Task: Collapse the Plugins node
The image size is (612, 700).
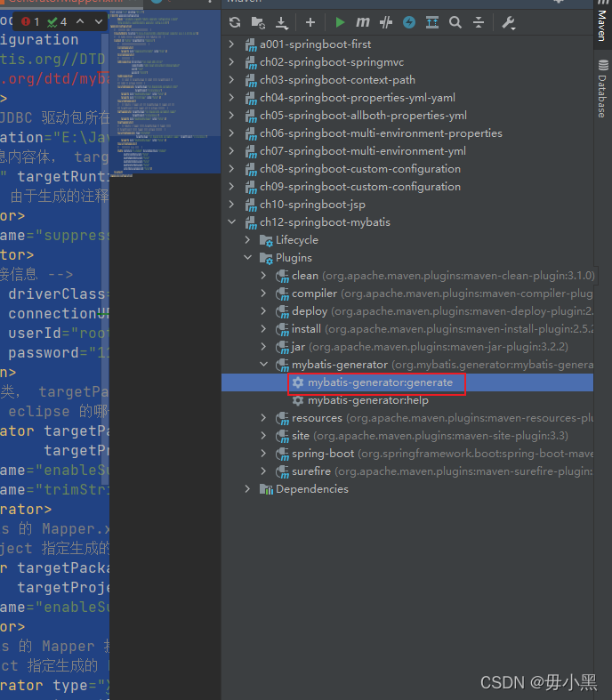Action: pos(248,258)
